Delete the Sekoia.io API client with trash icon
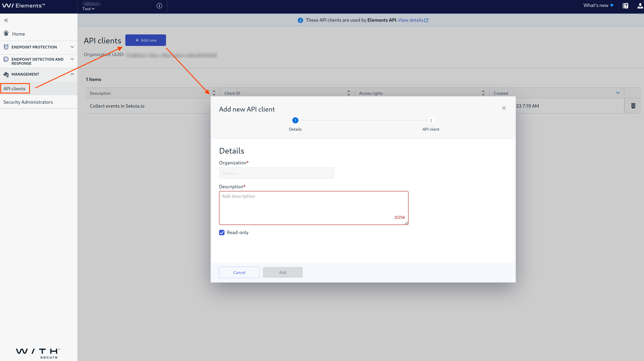644x361 pixels. point(633,106)
